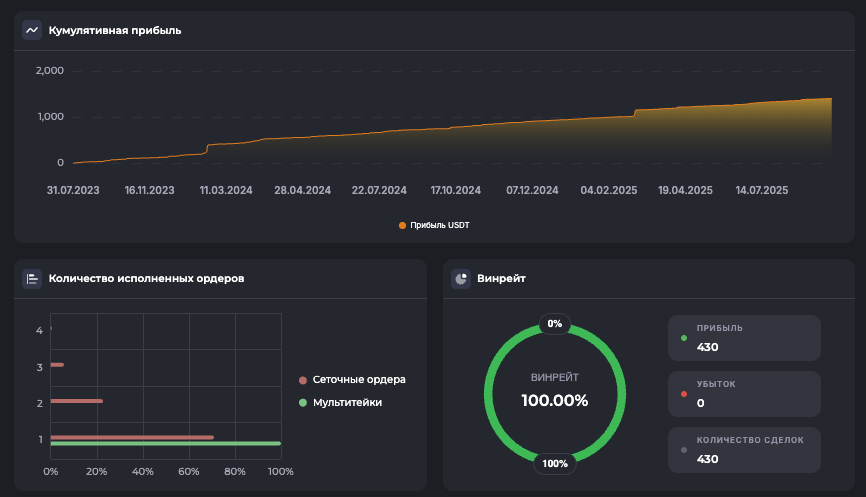
Task: Click the green Мультитейки bar in row 1
Action: tap(165, 443)
